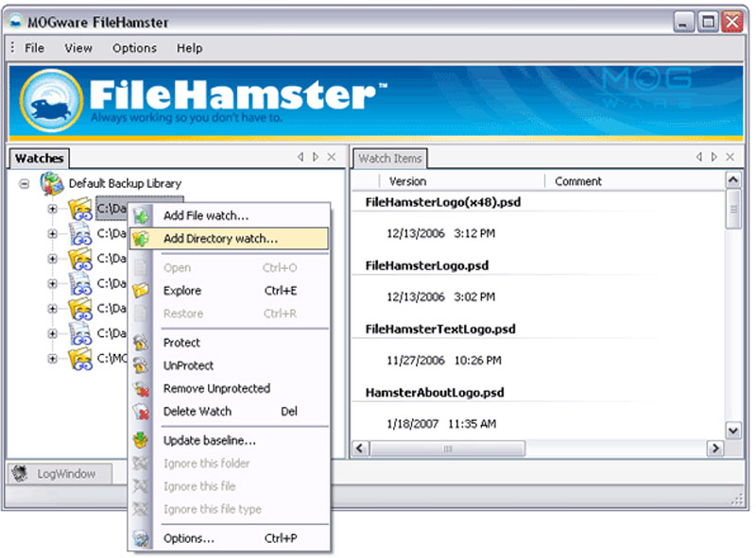Image resolution: width=756 pixels, height=558 pixels.
Task: Expand the second C:\Da watch node
Action: click(x=53, y=234)
